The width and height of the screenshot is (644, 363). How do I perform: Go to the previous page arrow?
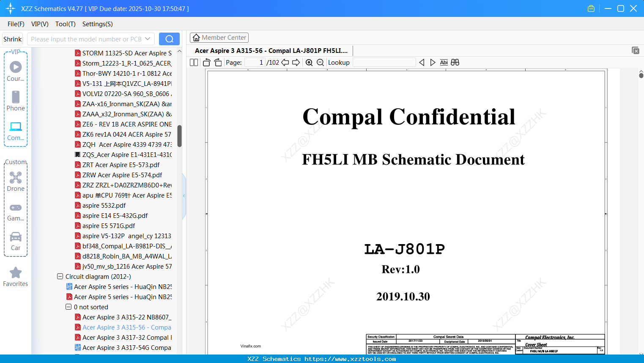[285, 63]
